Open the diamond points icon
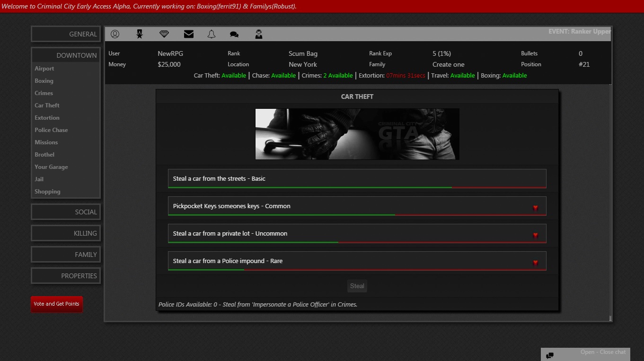This screenshot has height=361, width=644. [164, 34]
